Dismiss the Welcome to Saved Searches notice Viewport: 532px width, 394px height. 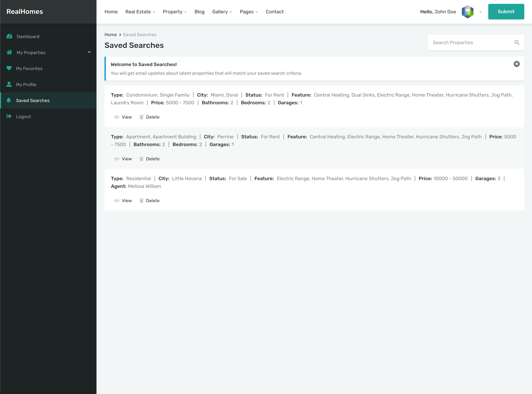pyautogui.click(x=517, y=64)
